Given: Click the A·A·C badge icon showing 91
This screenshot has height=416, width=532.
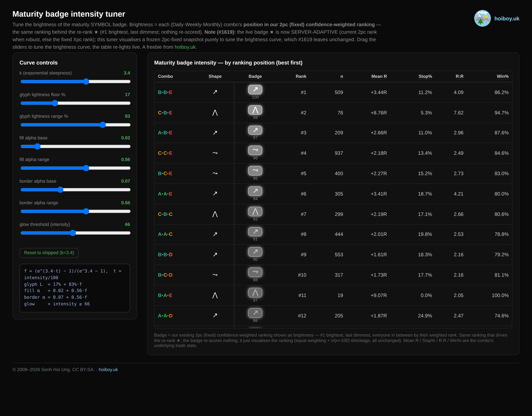Looking at the screenshot, I should pos(255,232).
